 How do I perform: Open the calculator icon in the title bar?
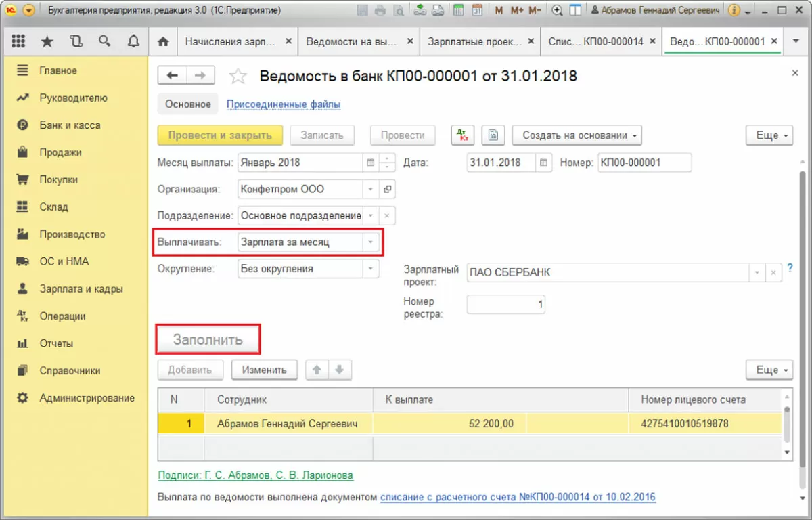[x=459, y=10]
